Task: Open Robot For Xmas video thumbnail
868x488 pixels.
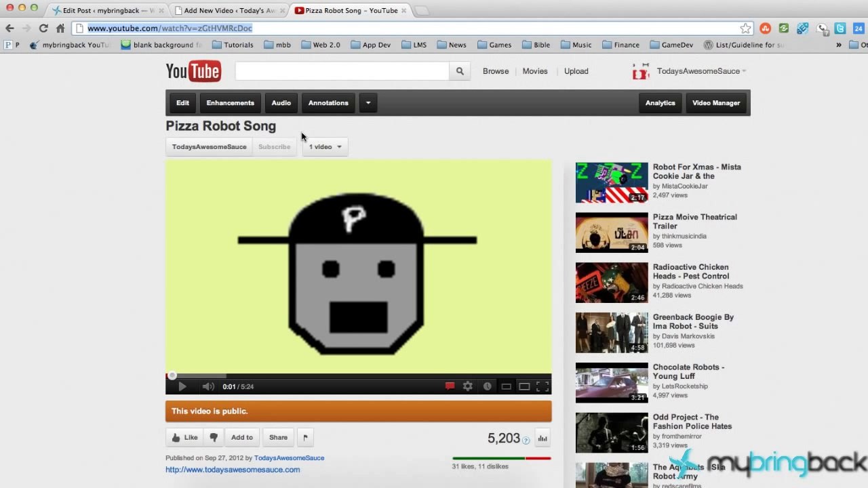Action: coord(612,182)
